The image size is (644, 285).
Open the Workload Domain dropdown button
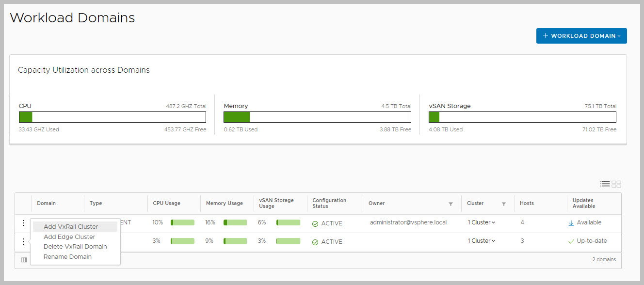tap(581, 36)
